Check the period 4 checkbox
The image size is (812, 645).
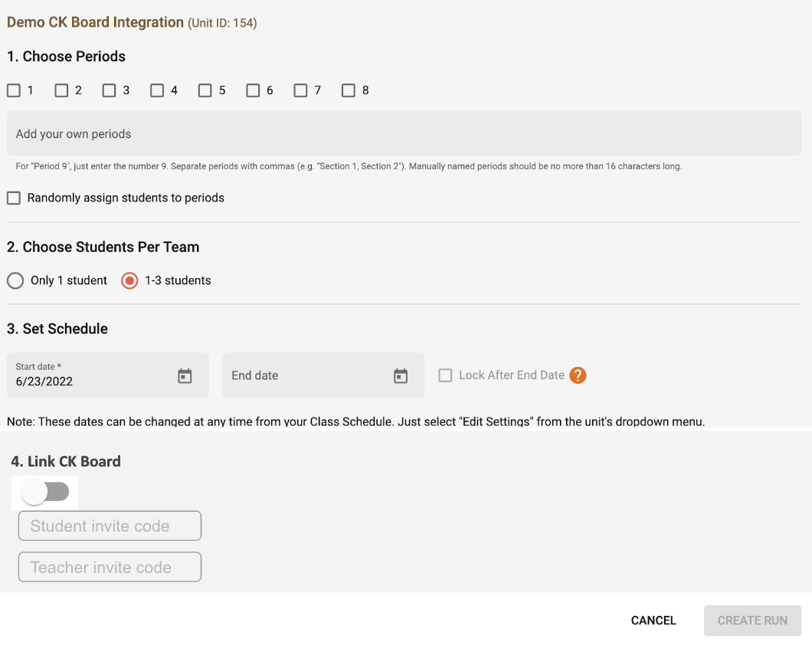coord(157,90)
